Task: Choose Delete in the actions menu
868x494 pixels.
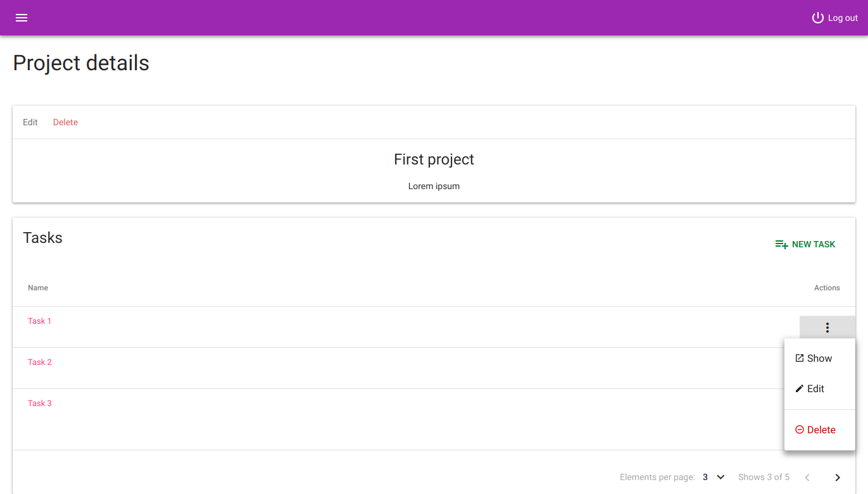Action: coord(820,430)
